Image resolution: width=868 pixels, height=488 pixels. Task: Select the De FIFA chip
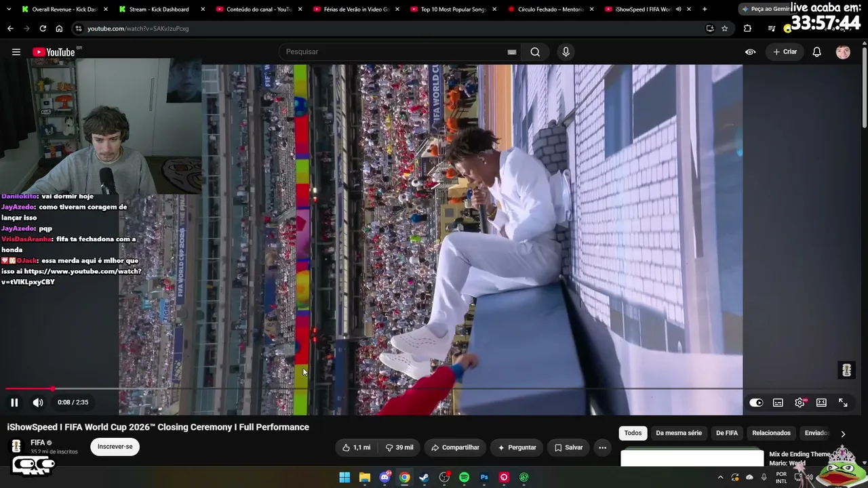[727, 433]
